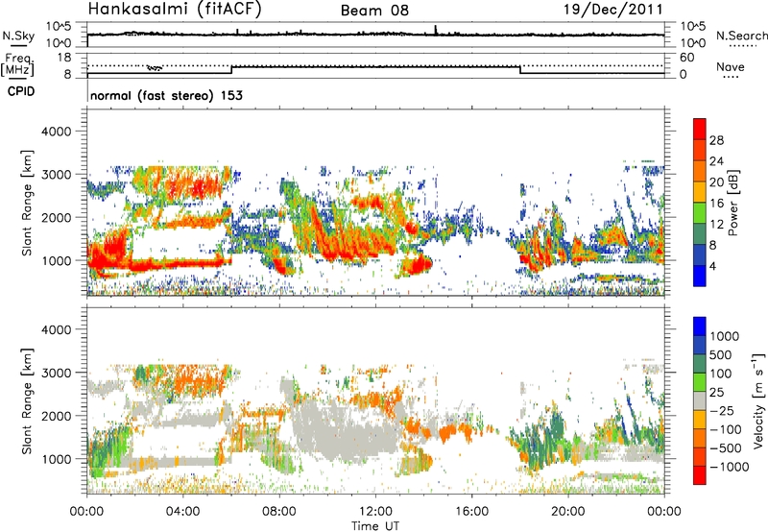The height and width of the screenshot is (532, 768).
Task: Click the date '19/Dec/2011'
Action: [x=613, y=10]
